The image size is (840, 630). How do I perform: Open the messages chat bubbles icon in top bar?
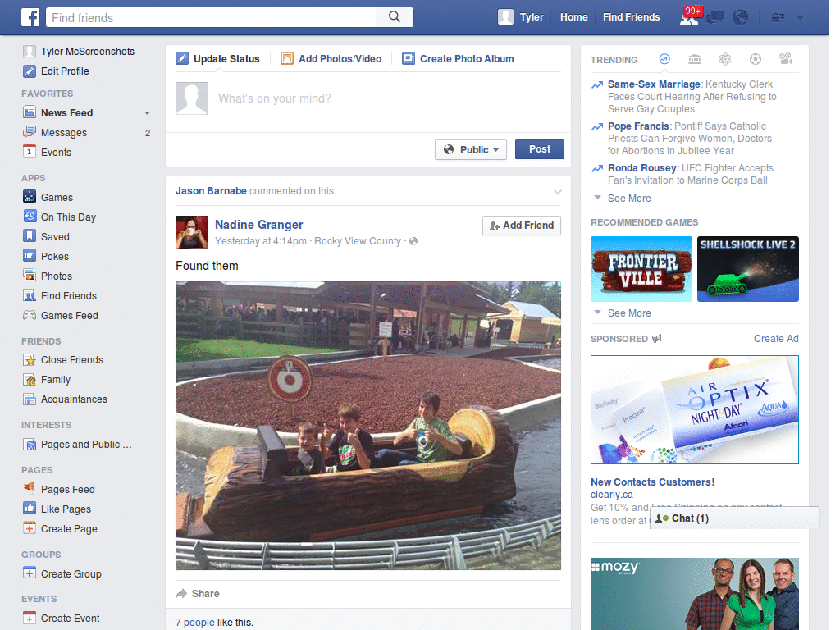(714, 18)
